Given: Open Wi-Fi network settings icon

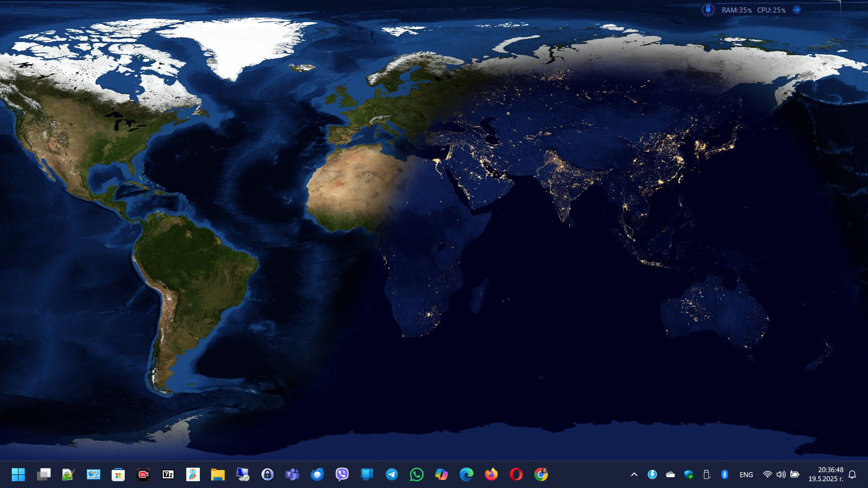Looking at the screenshot, I should click(x=767, y=474).
